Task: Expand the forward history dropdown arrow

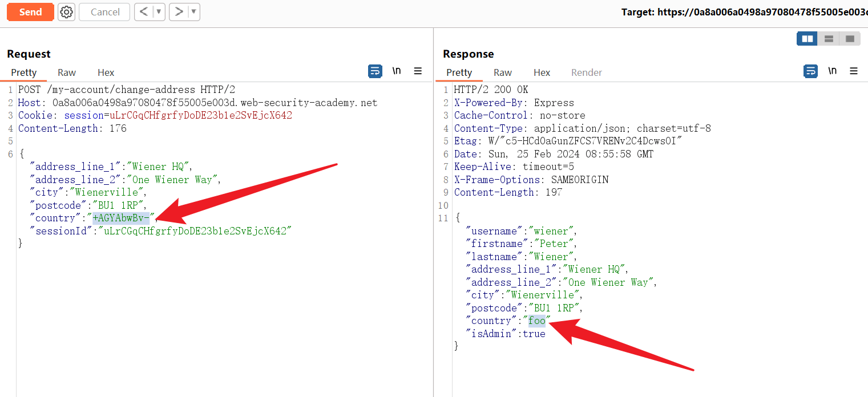Action: [193, 12]
